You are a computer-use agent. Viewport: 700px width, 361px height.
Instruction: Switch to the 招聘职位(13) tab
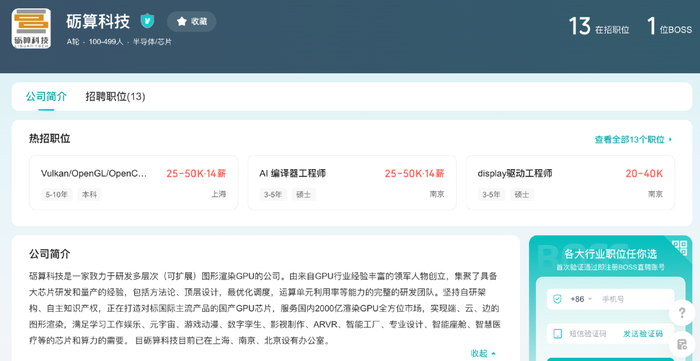coord(115,96)
